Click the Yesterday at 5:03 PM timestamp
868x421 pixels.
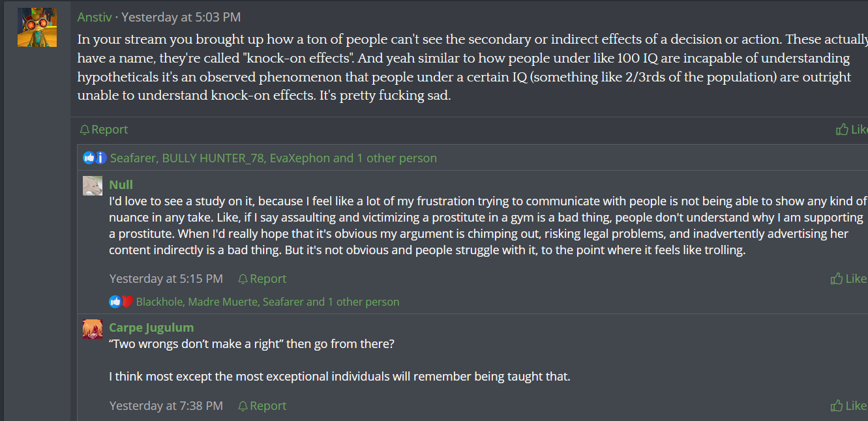181,17
